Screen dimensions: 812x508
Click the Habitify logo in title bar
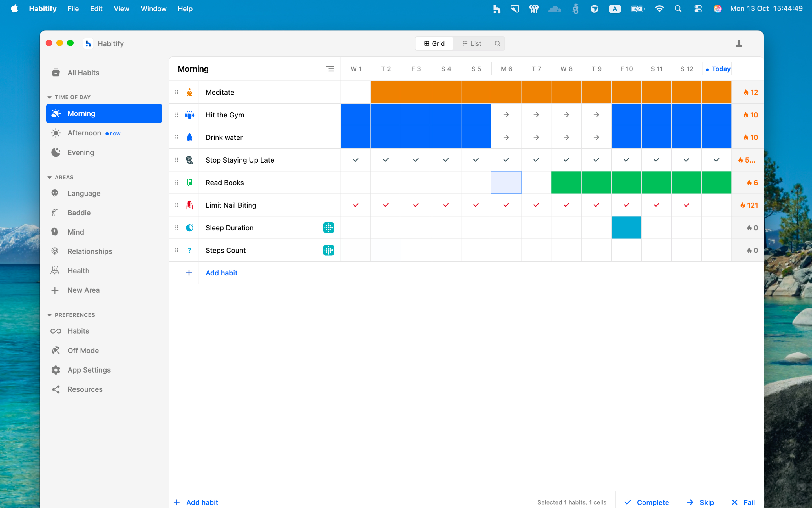(x=88, y=43)
